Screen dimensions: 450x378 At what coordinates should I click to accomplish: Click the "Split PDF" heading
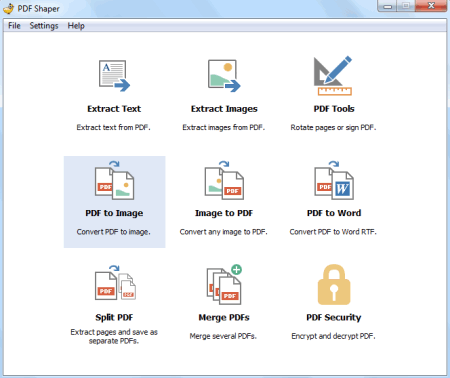pyautogui.click(x=114, y=318)
